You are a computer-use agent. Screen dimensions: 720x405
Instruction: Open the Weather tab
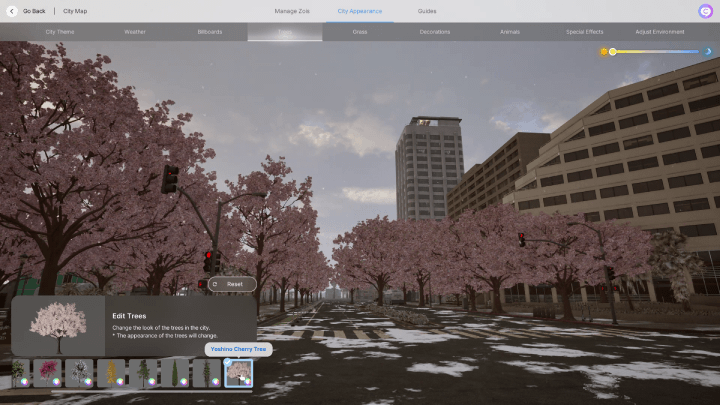pos(135,32)
